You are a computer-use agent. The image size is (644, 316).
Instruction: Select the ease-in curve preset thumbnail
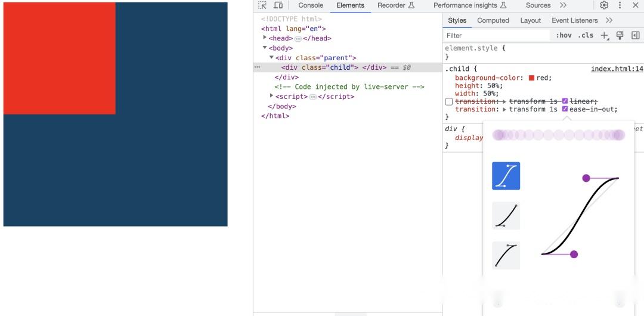[506, 215]
